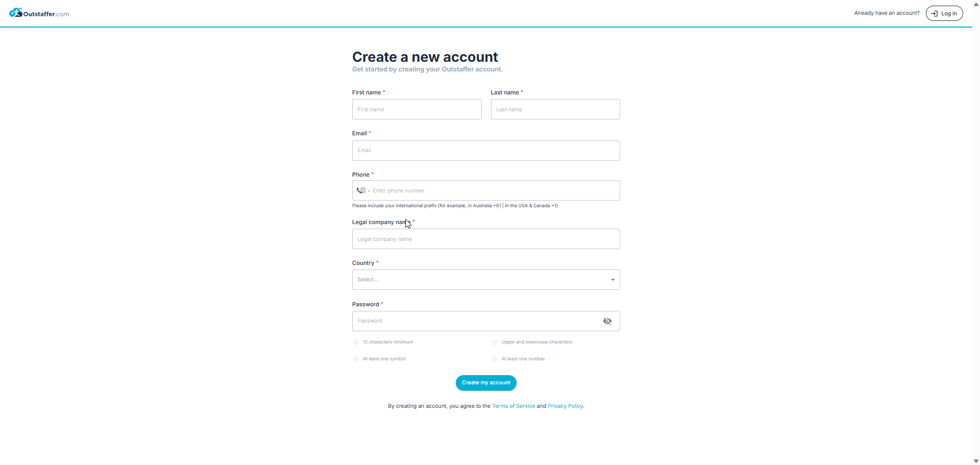The width and height of the screenshot is (980, 465).
Task: Focus the First name field
Action: click(416, 109)
